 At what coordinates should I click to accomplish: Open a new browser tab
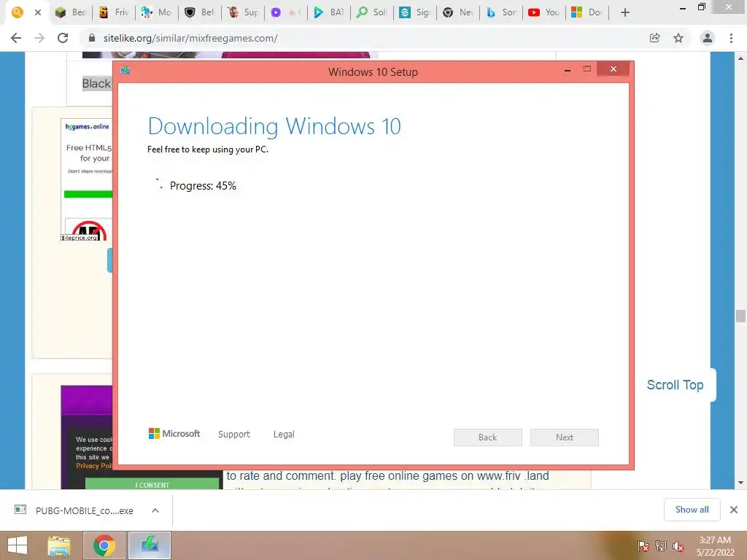pos(625,12)
